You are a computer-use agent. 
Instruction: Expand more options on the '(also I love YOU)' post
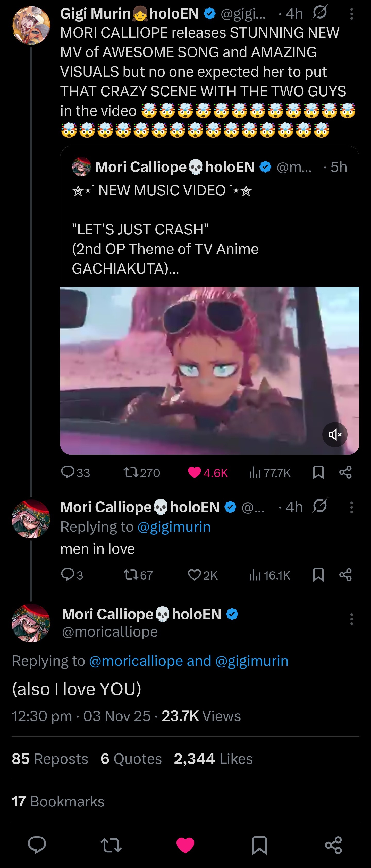tap(351, 619)
